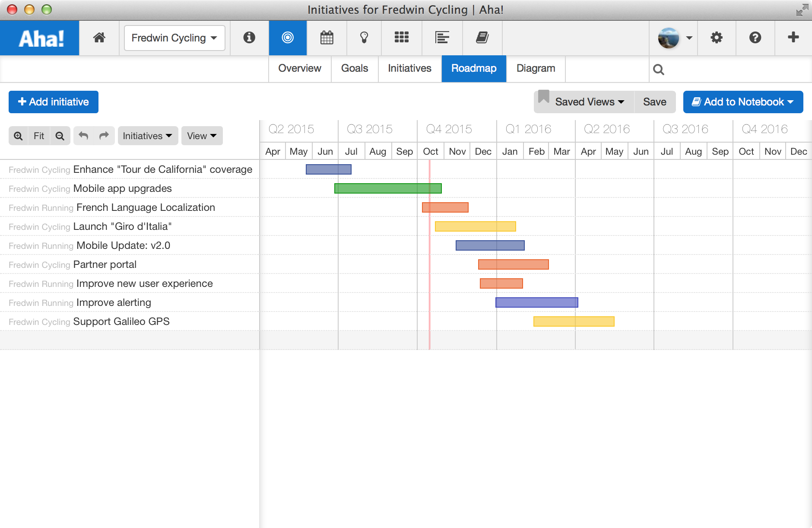Open the Support Galileo GPS initiative
This screenshot has height=528, width=812.
[121, 321]
